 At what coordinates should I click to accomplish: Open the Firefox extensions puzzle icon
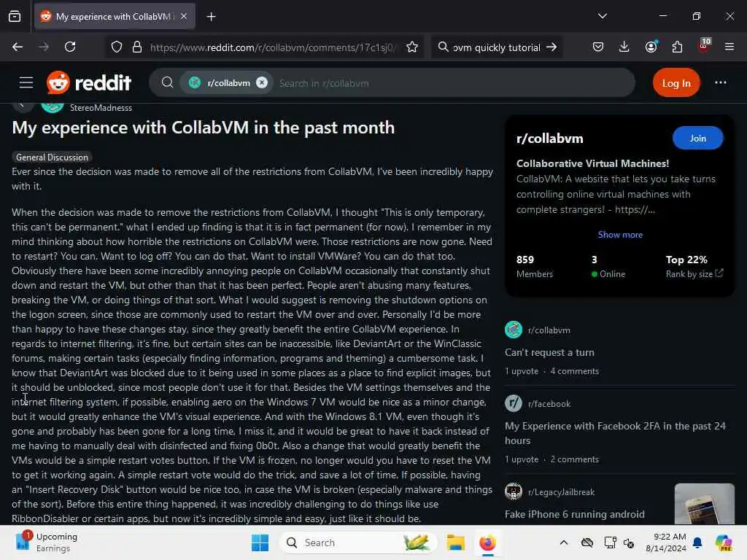(x=677, y=47)
